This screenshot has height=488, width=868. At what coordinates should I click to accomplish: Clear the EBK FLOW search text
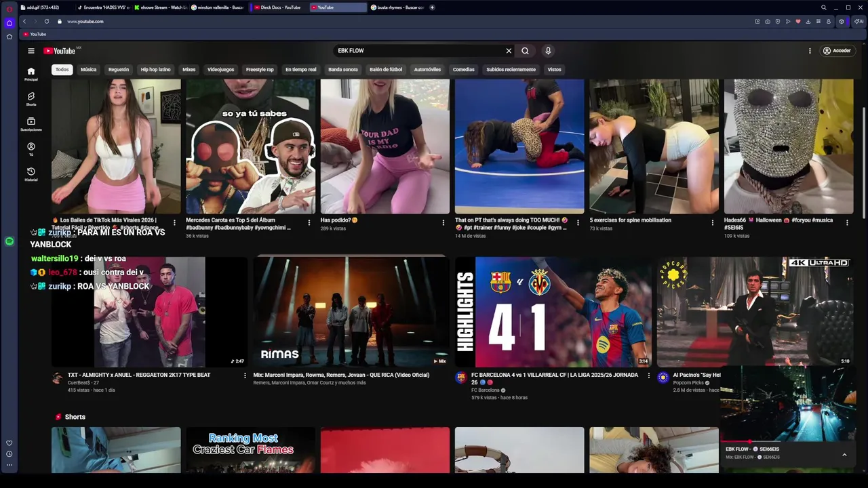[509, 51]
